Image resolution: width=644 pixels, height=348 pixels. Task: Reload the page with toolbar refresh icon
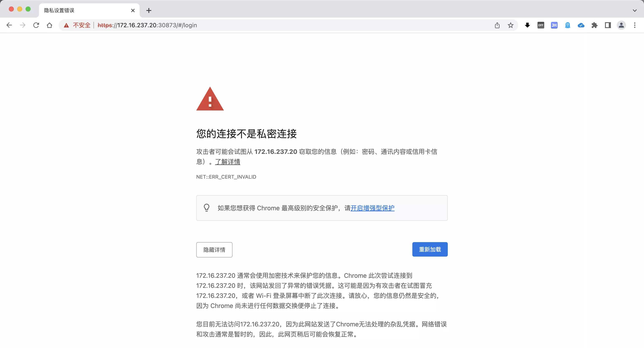point(36,25)
